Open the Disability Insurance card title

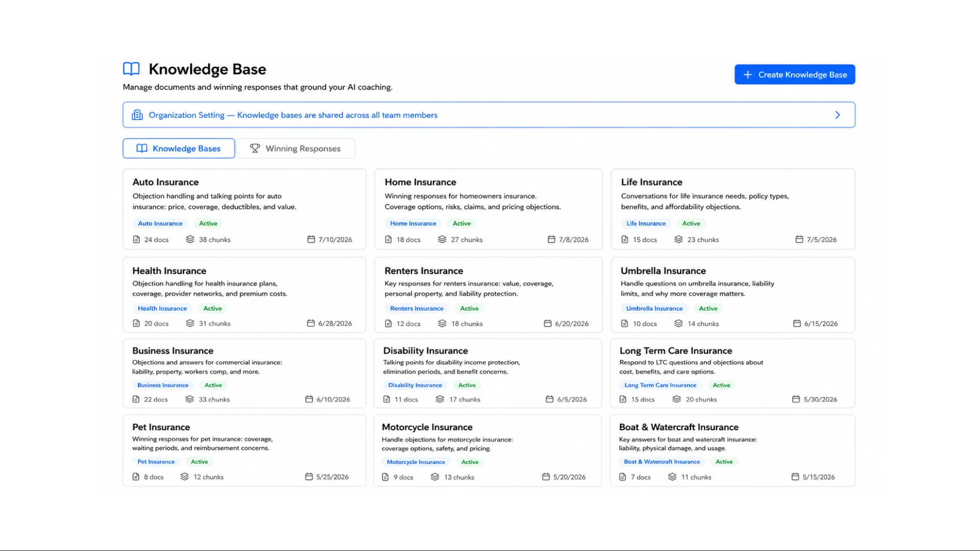click(425, 351)
